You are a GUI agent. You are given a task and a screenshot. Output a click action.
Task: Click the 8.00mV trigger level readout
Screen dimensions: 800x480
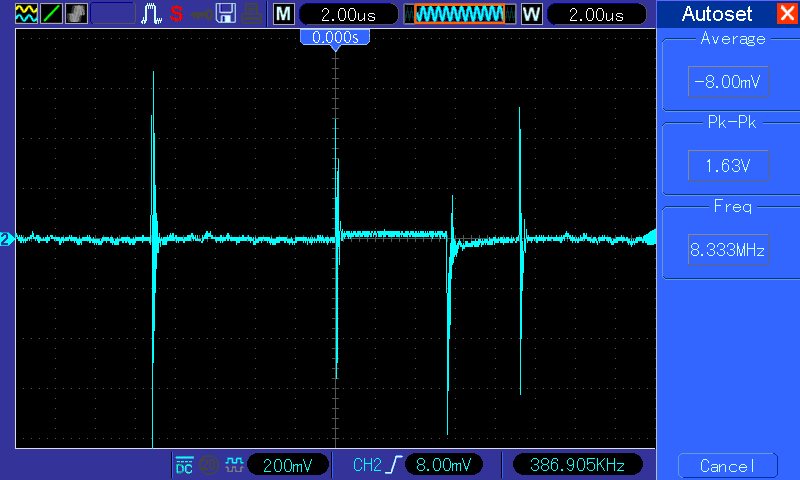(x=443, y=465)
